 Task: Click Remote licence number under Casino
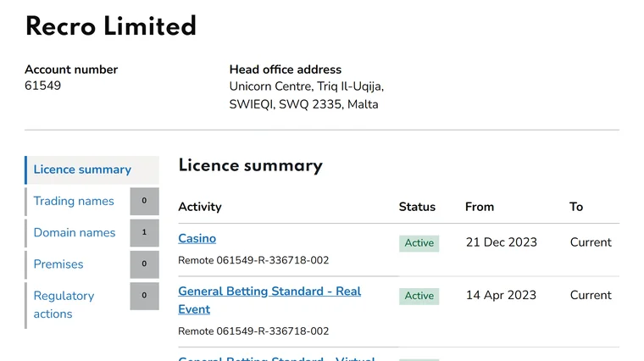(253, 260)
